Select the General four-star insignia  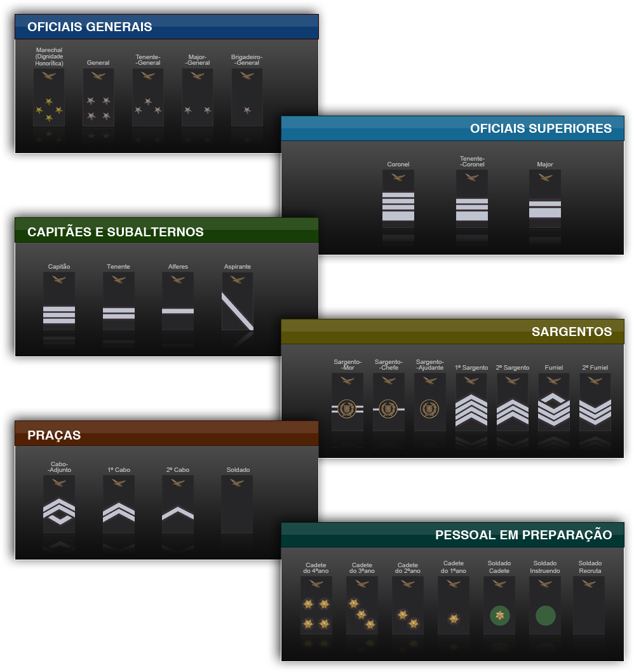(98, 97)
